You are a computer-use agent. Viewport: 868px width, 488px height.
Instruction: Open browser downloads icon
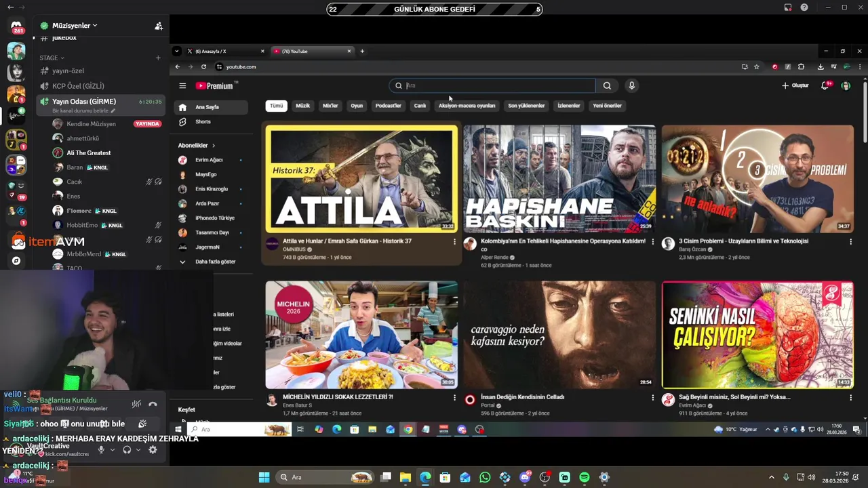click(821, 66)
